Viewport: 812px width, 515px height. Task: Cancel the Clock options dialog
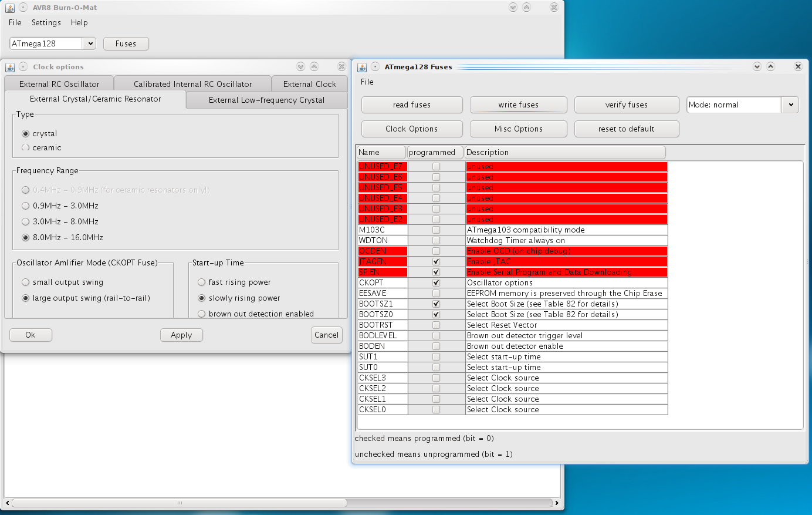click(x=326, y=335)
